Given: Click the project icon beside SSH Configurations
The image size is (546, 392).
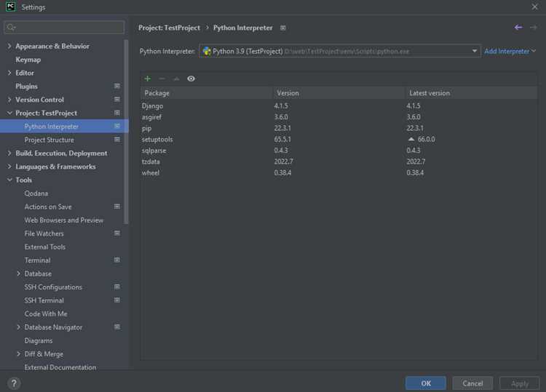Looking at the screenshot, I should pyautogui.click(x=117, y=287).
